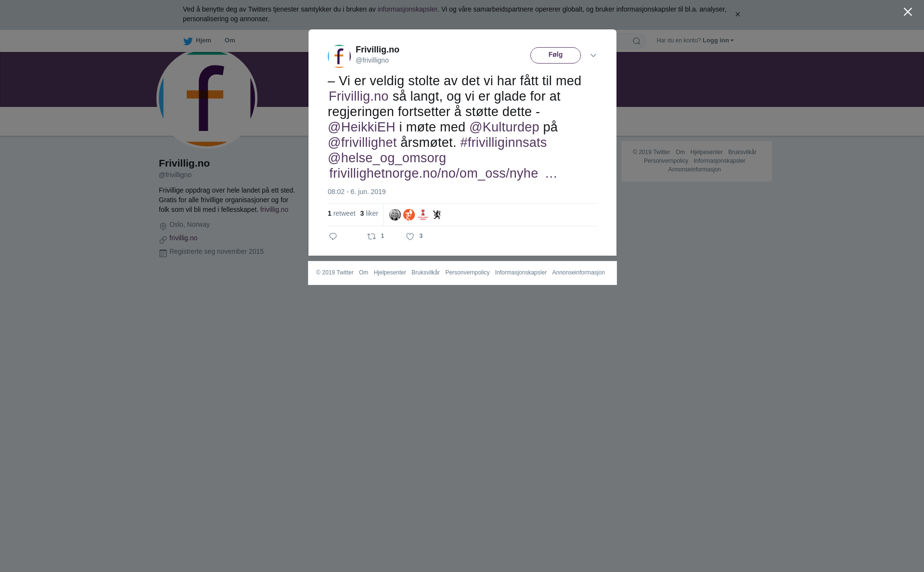Image resolution: width=924 pixels, height=572 pixels.
Task: Open the #frivilliginnsats hashtag
Action: 503,143
